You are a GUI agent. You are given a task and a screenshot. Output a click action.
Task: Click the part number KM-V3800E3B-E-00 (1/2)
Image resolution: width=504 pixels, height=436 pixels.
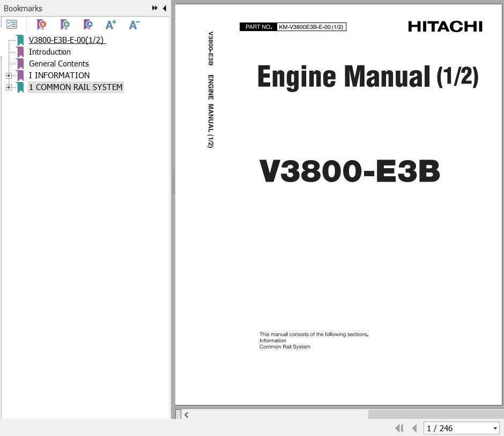click(311, 27)
